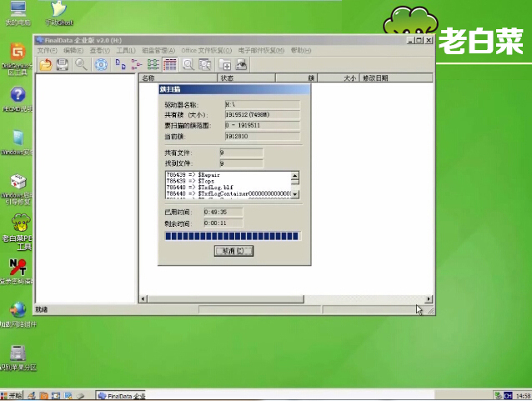
Task: Sort by 大小 column header
Action: coord(338,78)
